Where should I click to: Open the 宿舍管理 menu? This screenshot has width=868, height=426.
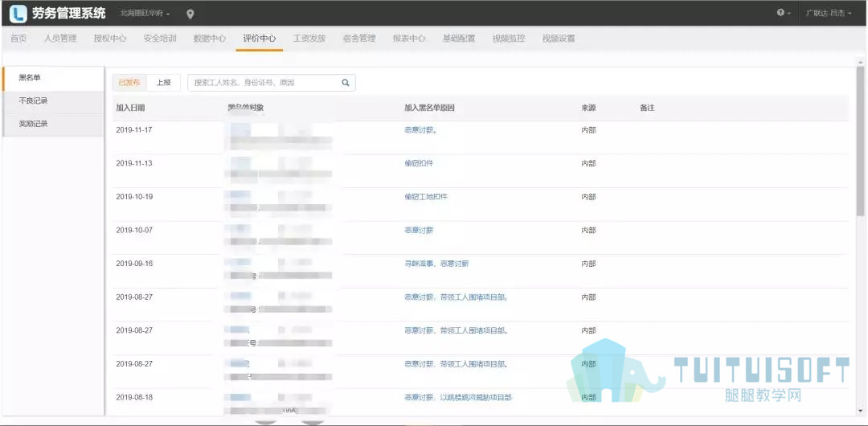[359, 39]
